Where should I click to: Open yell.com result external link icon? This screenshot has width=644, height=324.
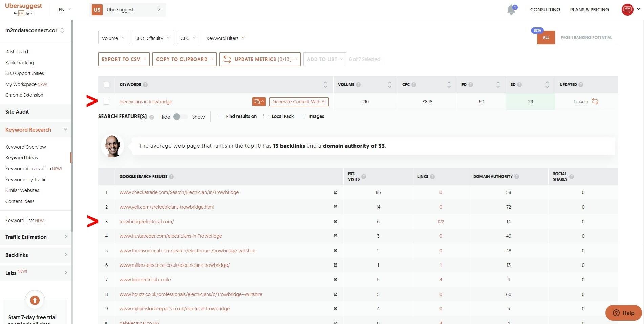click(x=335, y=207)
